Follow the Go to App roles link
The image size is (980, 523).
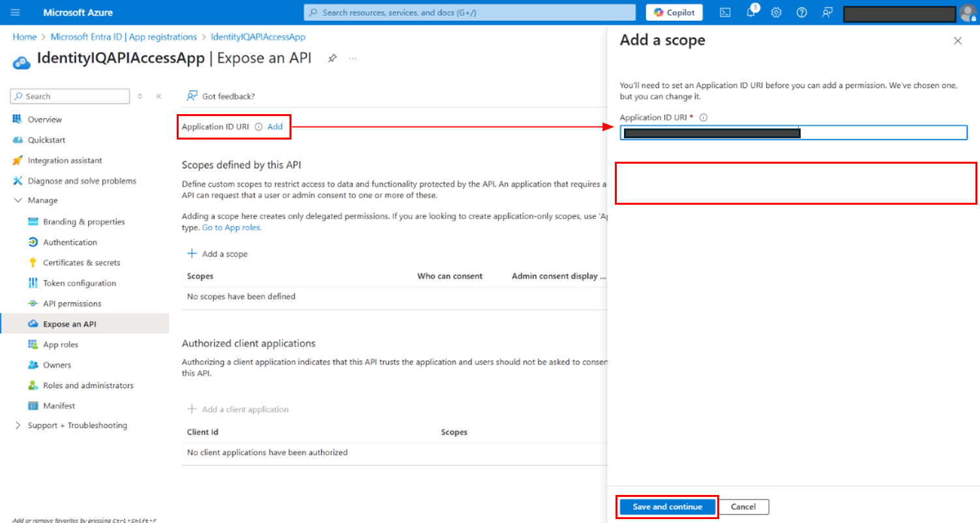point(231,228)
